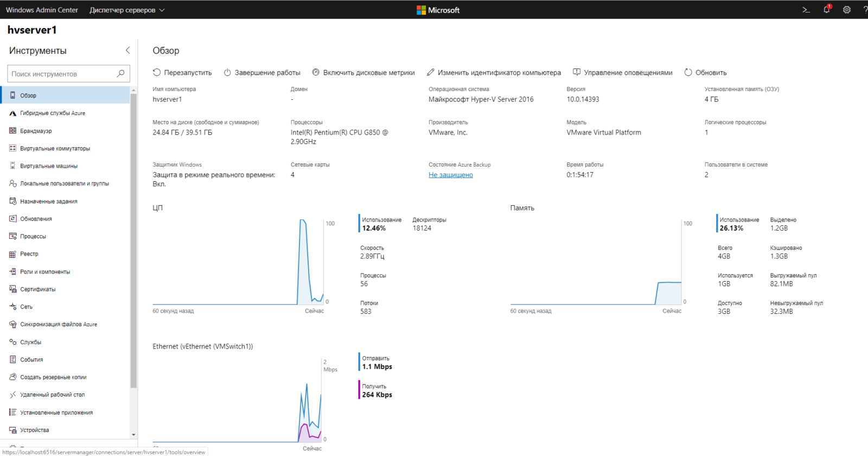Click uptime value 0:1:54:17
This screenshot has width=868, height=456.
click(580, 175)
